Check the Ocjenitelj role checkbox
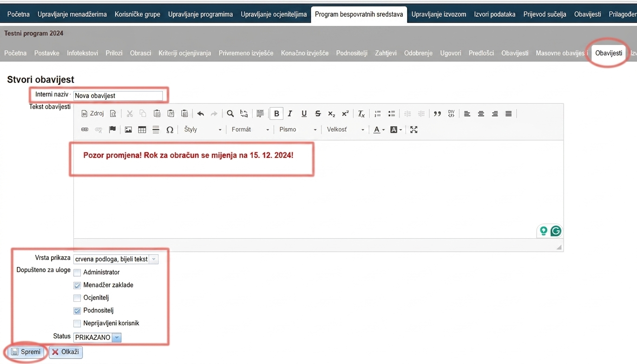 pos(77,298)
